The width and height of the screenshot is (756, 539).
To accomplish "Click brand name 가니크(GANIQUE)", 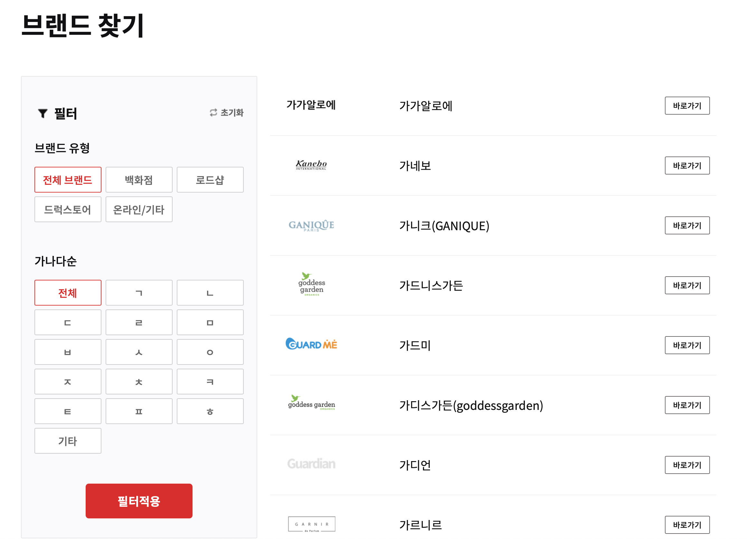I will pos(444,226).
